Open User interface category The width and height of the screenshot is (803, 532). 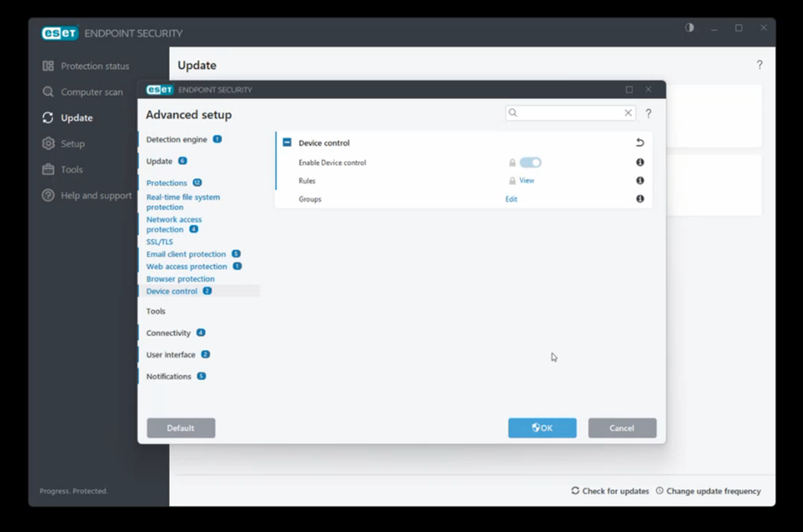tap(171, 355)
